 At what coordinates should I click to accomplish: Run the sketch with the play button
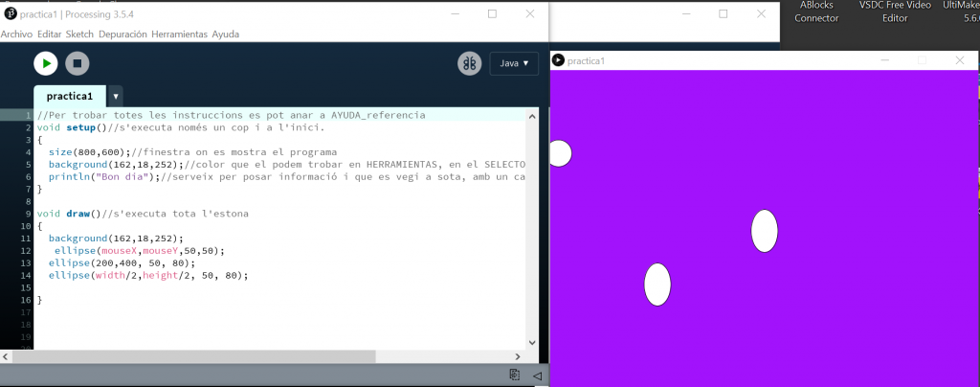45,63
